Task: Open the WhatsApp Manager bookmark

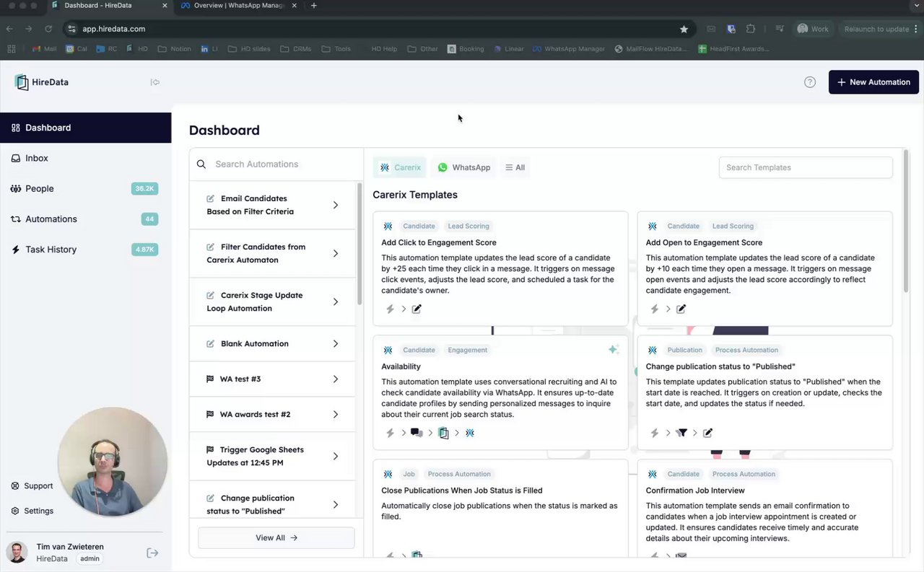Action: 569,49
